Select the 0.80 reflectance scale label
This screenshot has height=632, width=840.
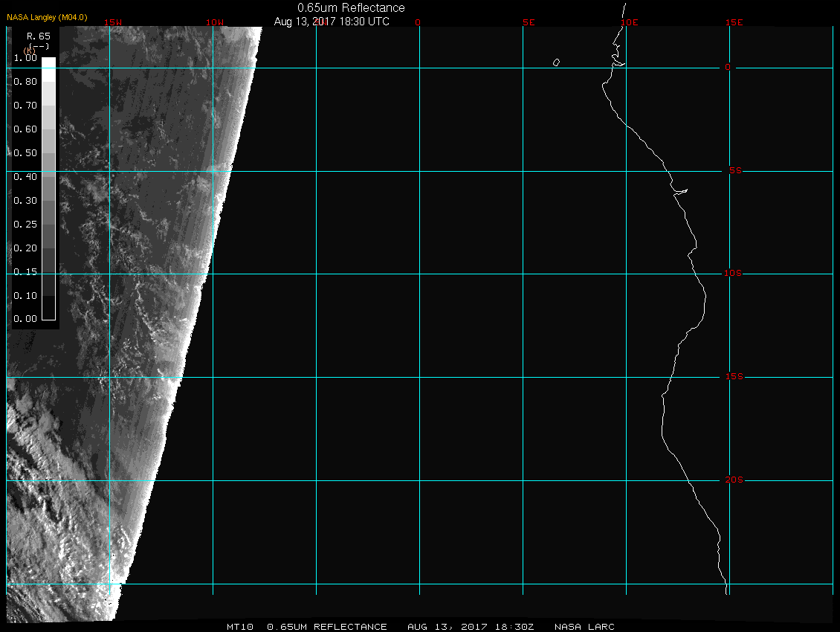pos(25,82)
